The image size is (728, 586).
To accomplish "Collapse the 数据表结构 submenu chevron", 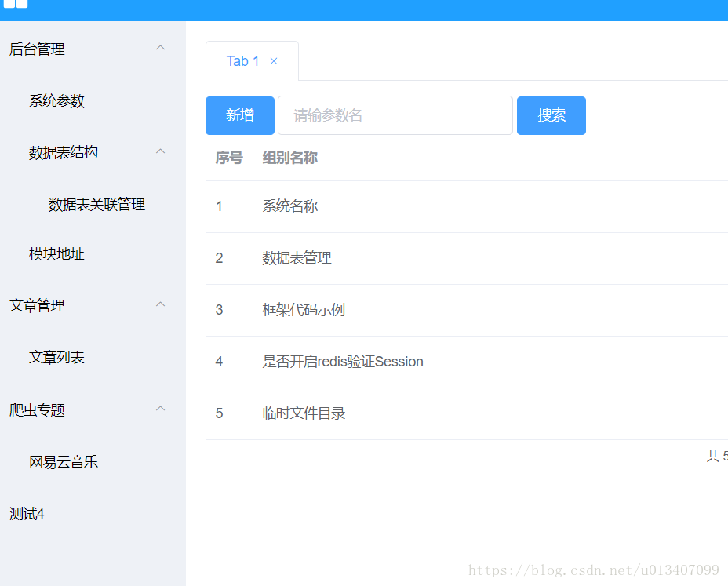I will click(x=160, y=151).
